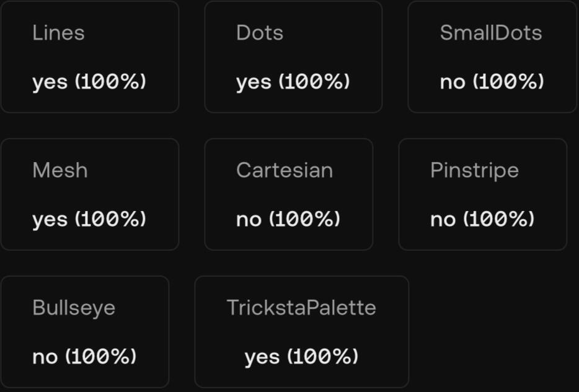Click the Bullseye card title
Image resolution: width=579 pixels, height=392 pixels.
click(74, 308)
